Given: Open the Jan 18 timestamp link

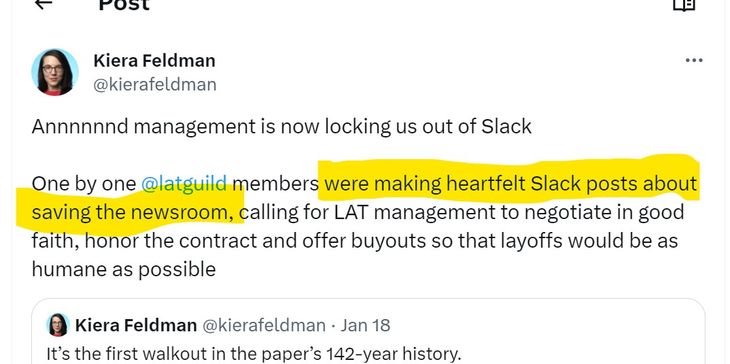Looking at the screenshot, I should coord(365,325).
